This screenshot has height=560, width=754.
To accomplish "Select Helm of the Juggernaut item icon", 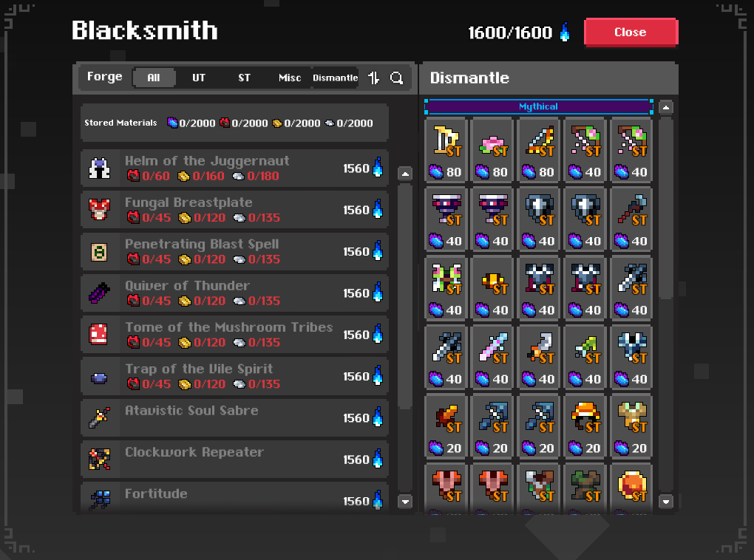I will [x=100, y=168].
